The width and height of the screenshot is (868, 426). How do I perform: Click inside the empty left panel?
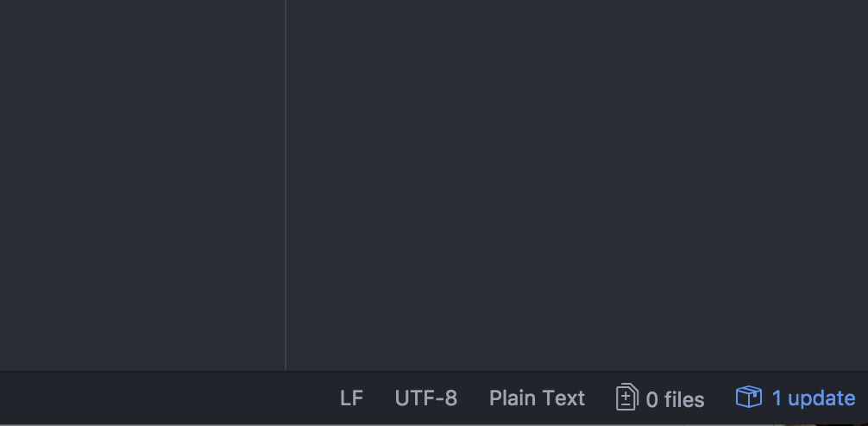[142, 185]
